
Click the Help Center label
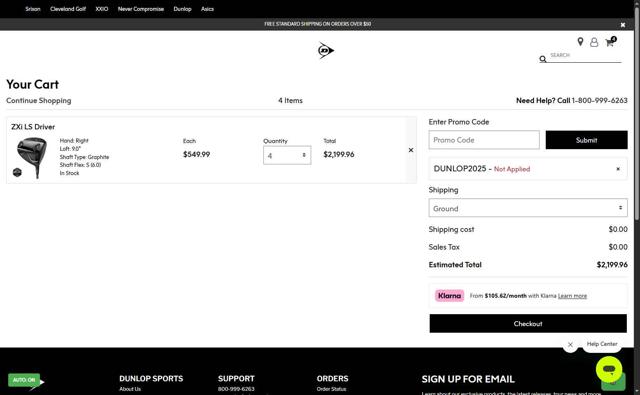[x=602, y=344]
